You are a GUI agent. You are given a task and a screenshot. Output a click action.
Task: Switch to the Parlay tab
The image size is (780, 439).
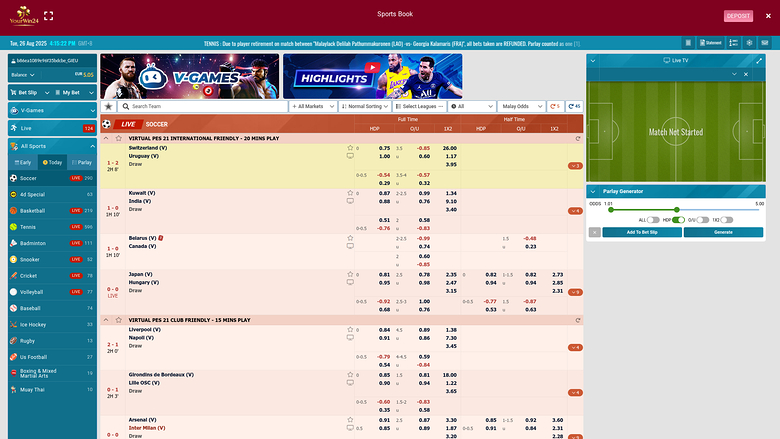pos(82,162)
